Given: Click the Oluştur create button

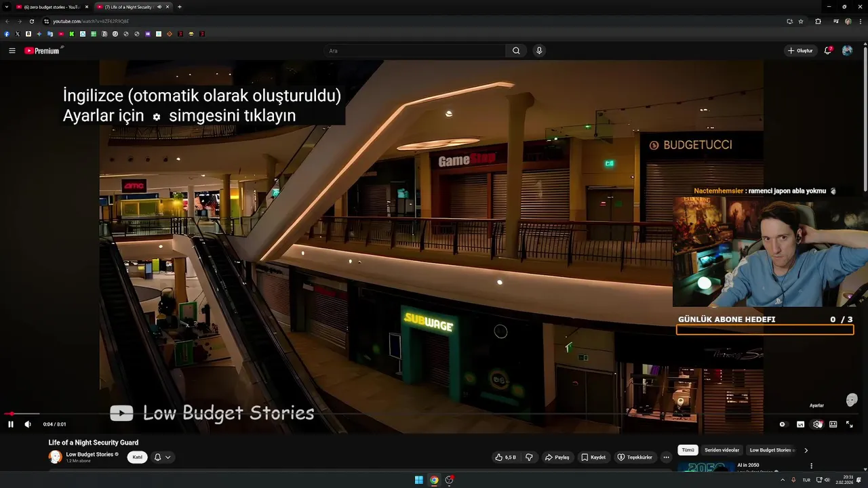Looking at the screenshot, I should (800, 51).
